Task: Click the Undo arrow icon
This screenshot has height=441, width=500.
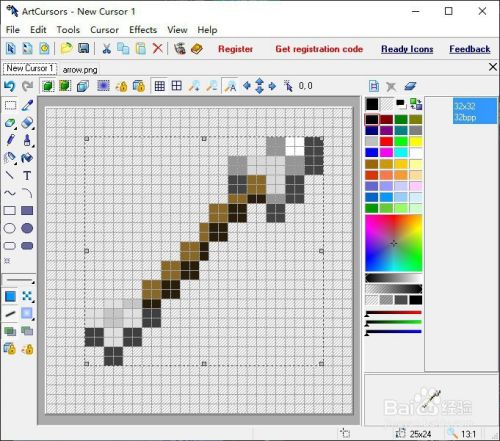Action: tap(10, 86)
